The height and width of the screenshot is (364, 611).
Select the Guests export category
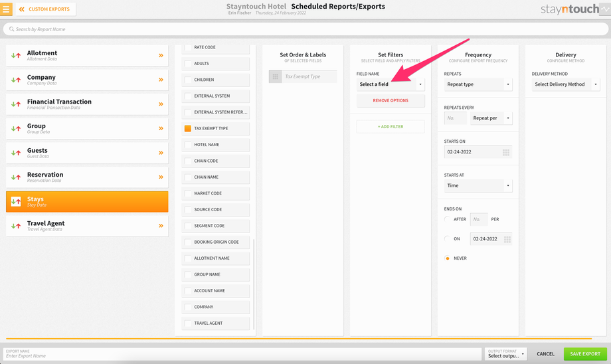[87, 153]
